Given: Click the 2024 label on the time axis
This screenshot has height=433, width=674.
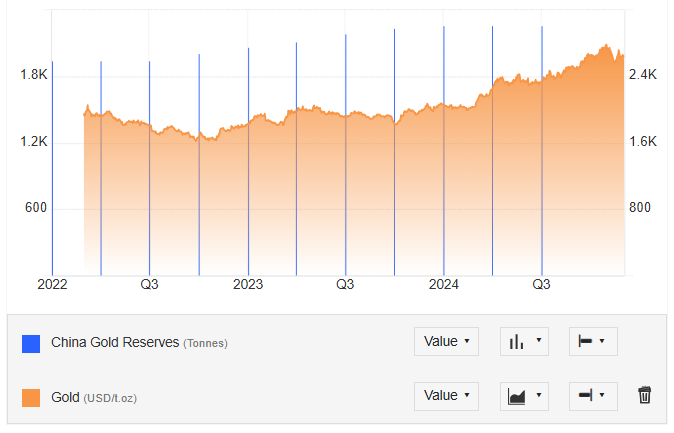Looking at the screenshot, I should point(443,284).
